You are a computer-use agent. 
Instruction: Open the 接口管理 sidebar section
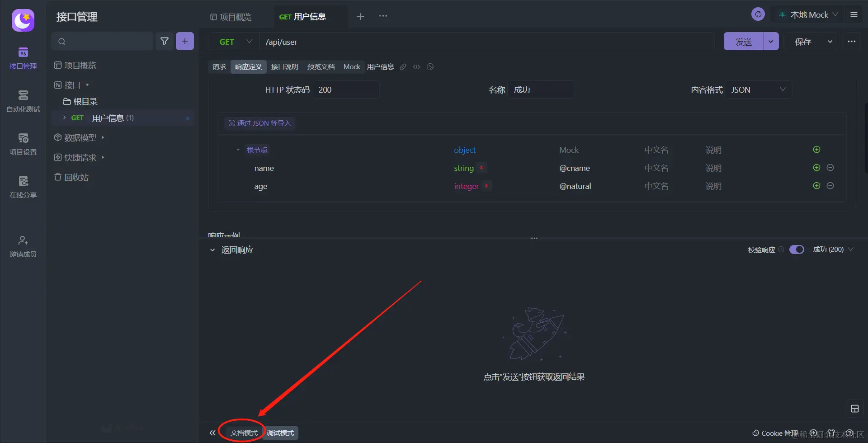click(x=23, y=58)
